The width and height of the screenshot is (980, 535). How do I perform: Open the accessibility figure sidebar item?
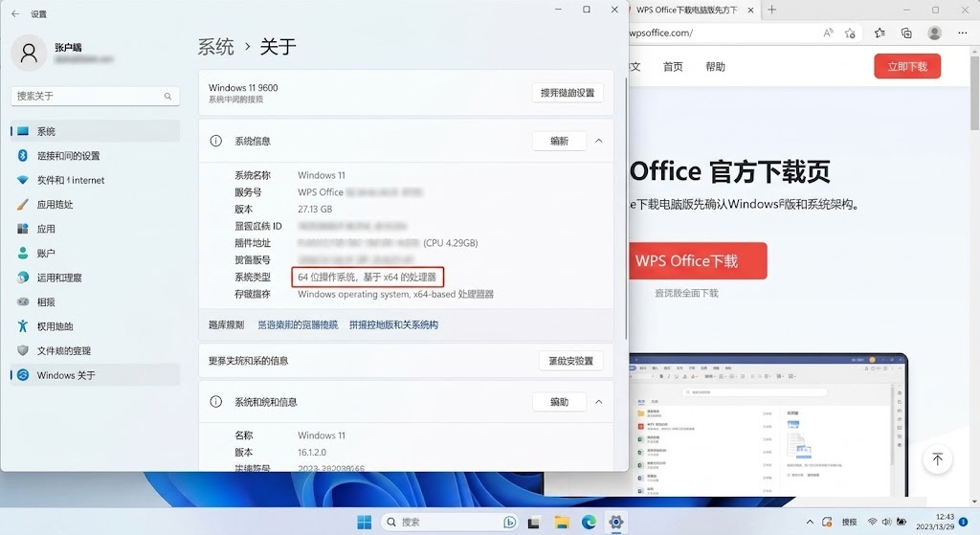pyautogui.click(x=95, y=326)
